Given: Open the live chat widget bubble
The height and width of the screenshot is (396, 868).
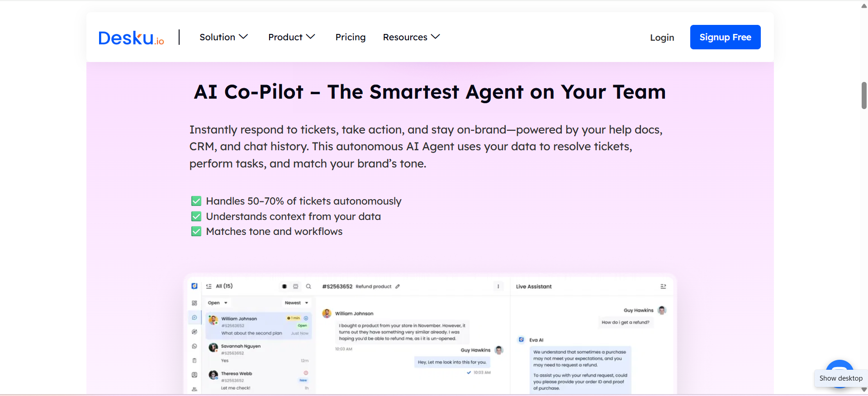Looking at the screenshot, I should [x=840, y=367].
